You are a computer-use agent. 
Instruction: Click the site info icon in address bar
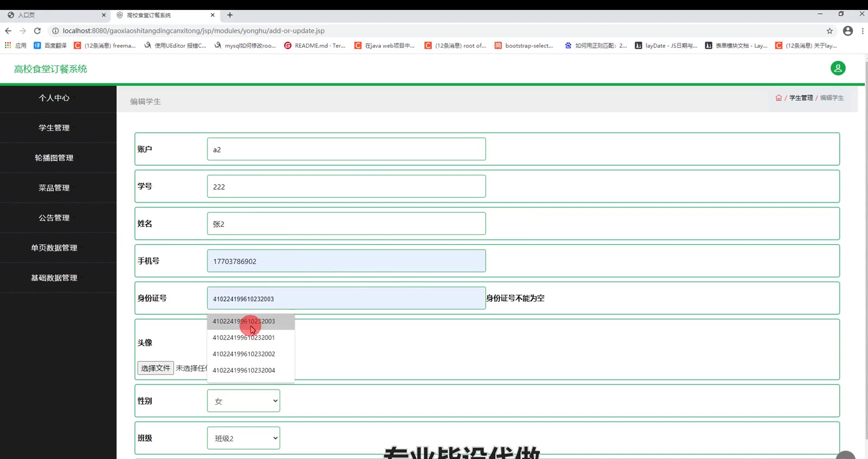pos(56,31)
